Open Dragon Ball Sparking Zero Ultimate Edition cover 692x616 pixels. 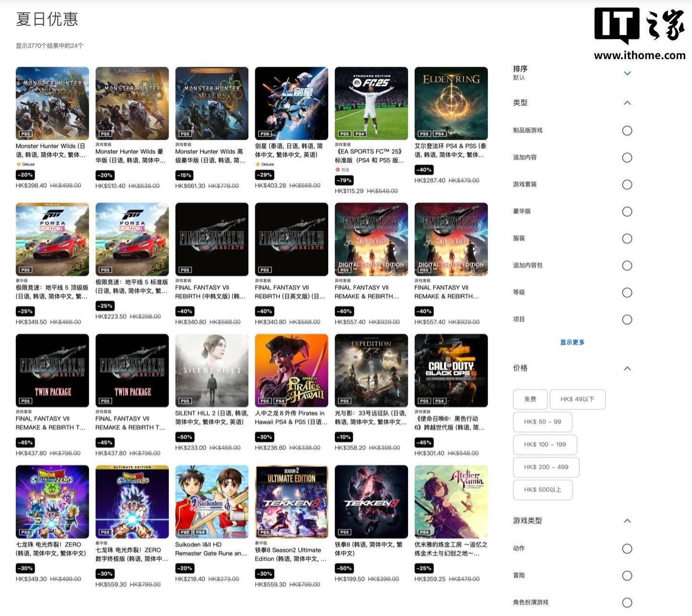pyautogui.click(x=132, y=502)
